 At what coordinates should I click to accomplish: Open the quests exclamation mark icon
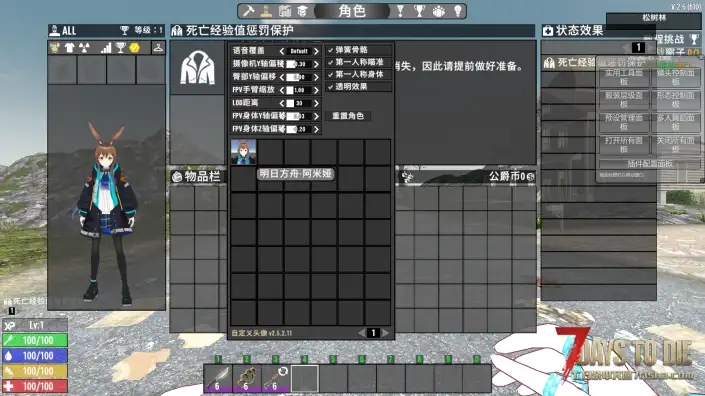click(400, 11)
